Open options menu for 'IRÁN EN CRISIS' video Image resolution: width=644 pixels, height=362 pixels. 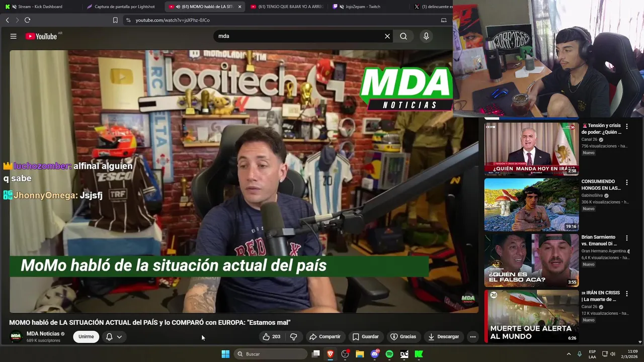[627, 294]
